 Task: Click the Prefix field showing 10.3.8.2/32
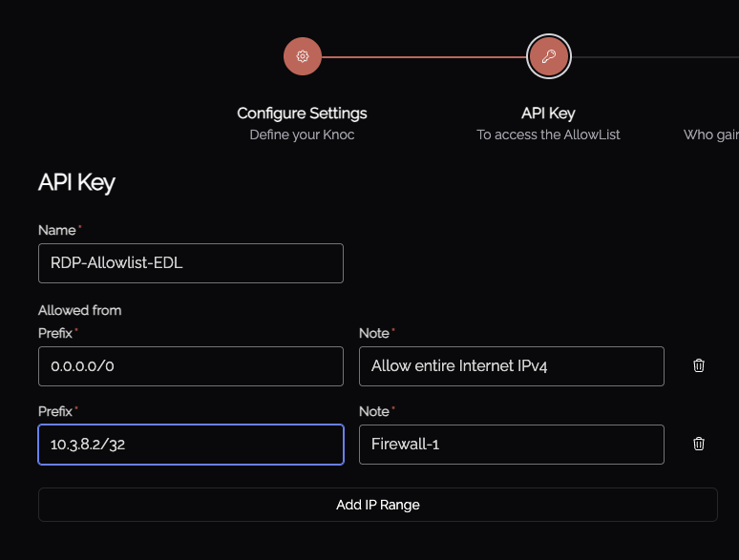point(191,445)
